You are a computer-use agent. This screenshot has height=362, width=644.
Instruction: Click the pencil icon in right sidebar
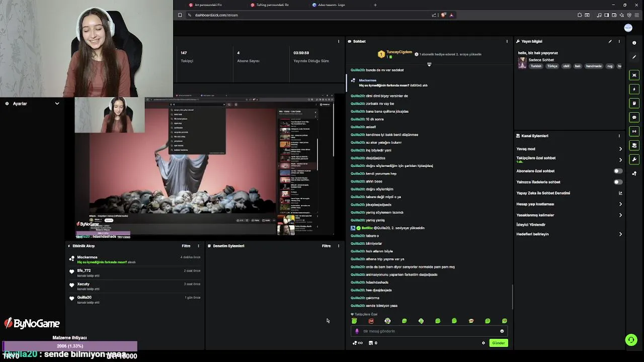tap(634, 57)
